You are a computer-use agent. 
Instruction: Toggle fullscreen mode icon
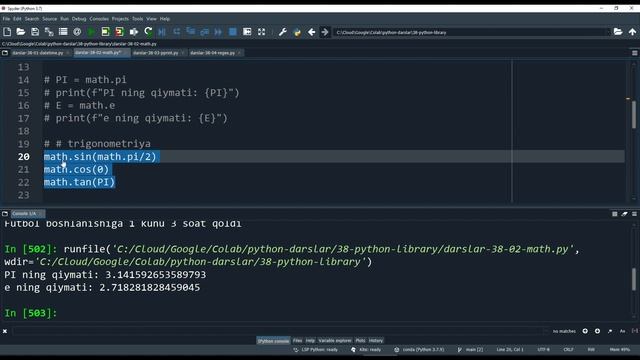(261, 32)
